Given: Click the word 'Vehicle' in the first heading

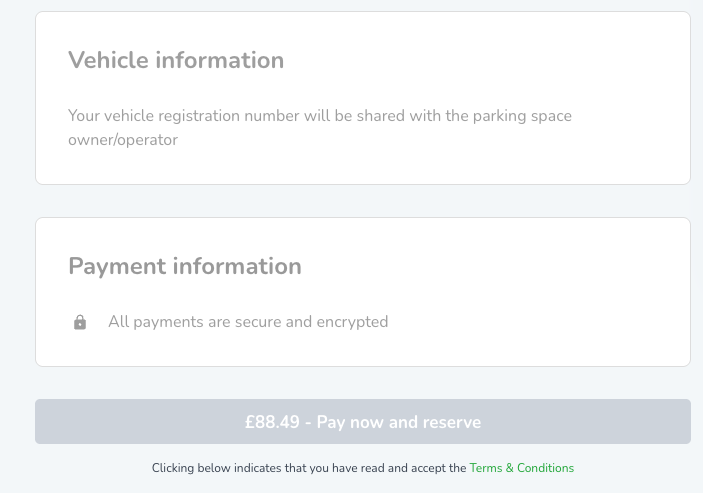Looking at the screenshot, I should [108, 60].
